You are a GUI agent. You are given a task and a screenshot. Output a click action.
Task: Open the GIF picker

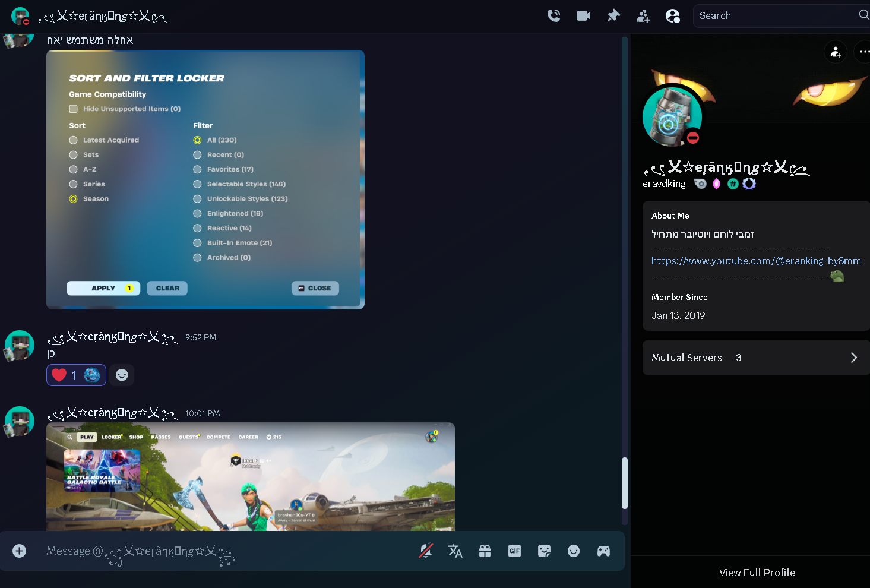click(514, 551)
